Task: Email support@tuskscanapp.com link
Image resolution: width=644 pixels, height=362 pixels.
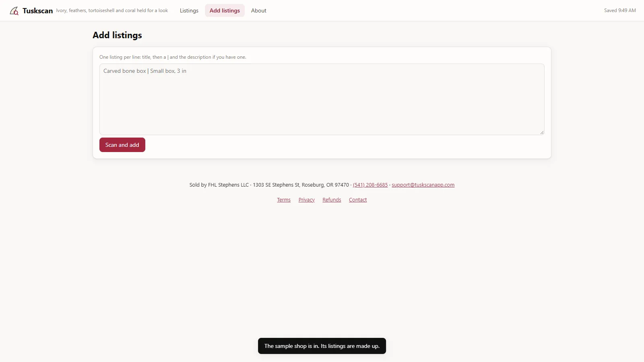Action: [x=423, y=185]
